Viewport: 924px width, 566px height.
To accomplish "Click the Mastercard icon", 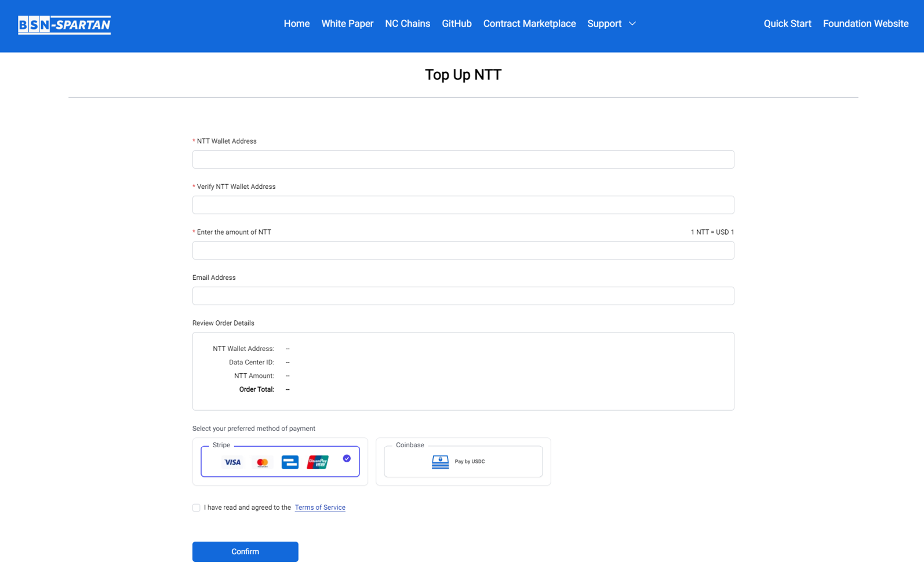I will coord(262,462).
